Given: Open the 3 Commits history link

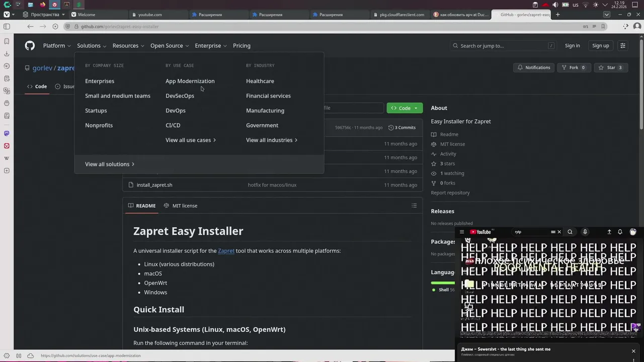Looking at the screenshot, I should 402,128.
